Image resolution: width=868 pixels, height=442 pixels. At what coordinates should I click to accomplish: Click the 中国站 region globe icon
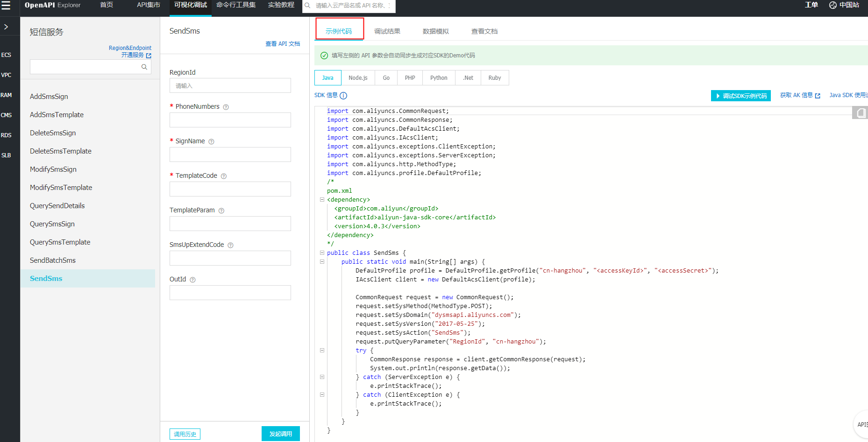point(832,5)
